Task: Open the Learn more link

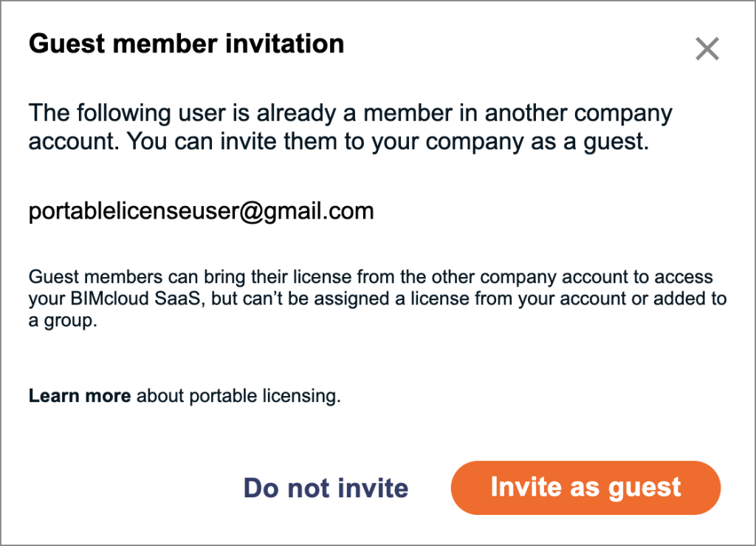Action: pos(80,396)
